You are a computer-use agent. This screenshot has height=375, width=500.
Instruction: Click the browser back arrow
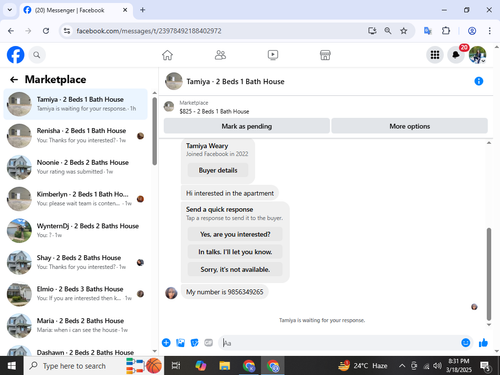11,31
